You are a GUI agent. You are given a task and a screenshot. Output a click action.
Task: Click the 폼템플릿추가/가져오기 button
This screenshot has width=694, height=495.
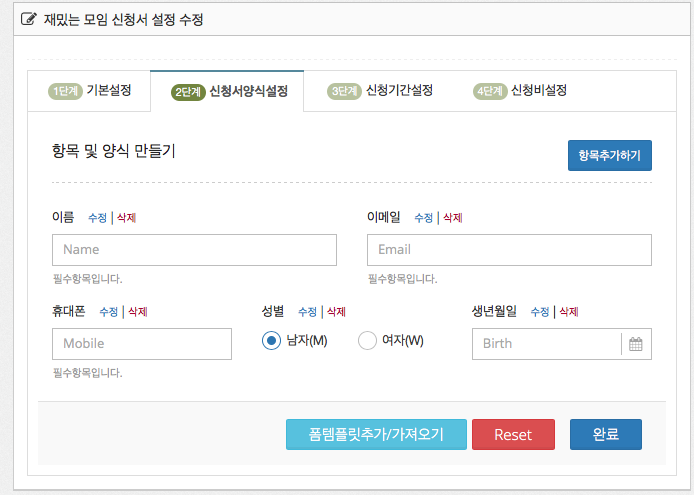click(x=376, y=435)
